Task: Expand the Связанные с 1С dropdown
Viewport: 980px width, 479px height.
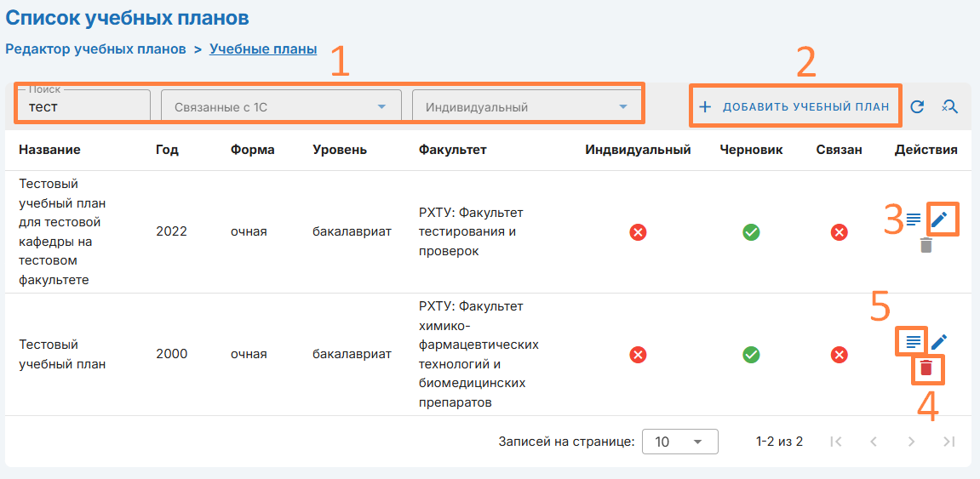Action: coord(280,107)
